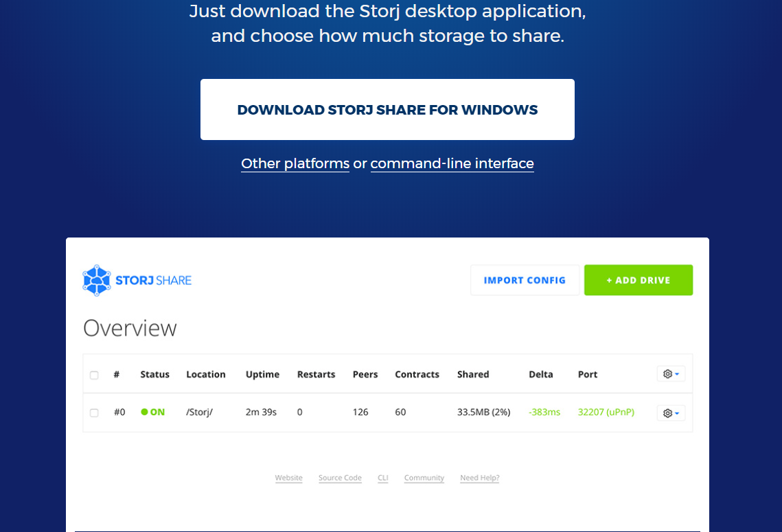
Task: Open the Other platforms link
Action: (295, 163)
